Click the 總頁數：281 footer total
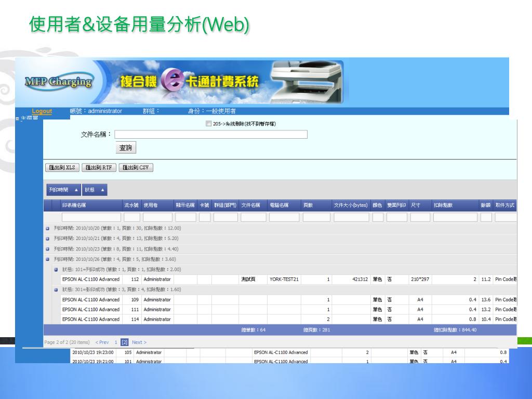532x399 pixels. pyautogui.click(x=316, y=330)
